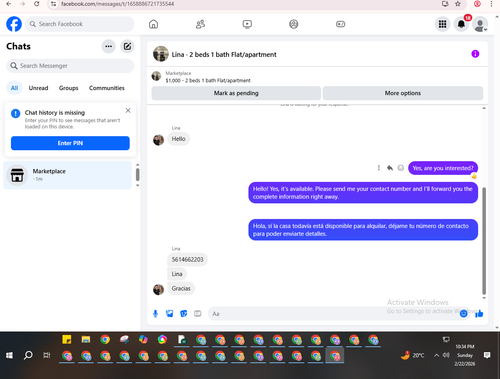Send a voice clip microphone icon

click(x=155, y=314)
